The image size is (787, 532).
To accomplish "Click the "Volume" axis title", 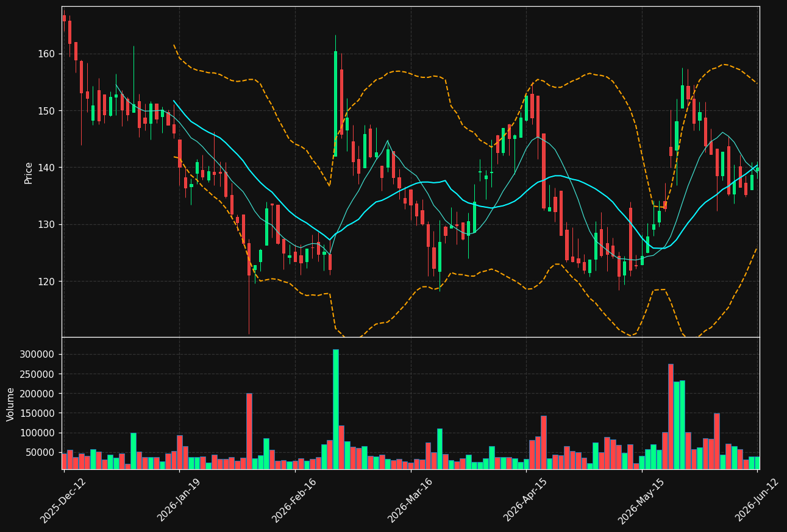I will [11, 403].
